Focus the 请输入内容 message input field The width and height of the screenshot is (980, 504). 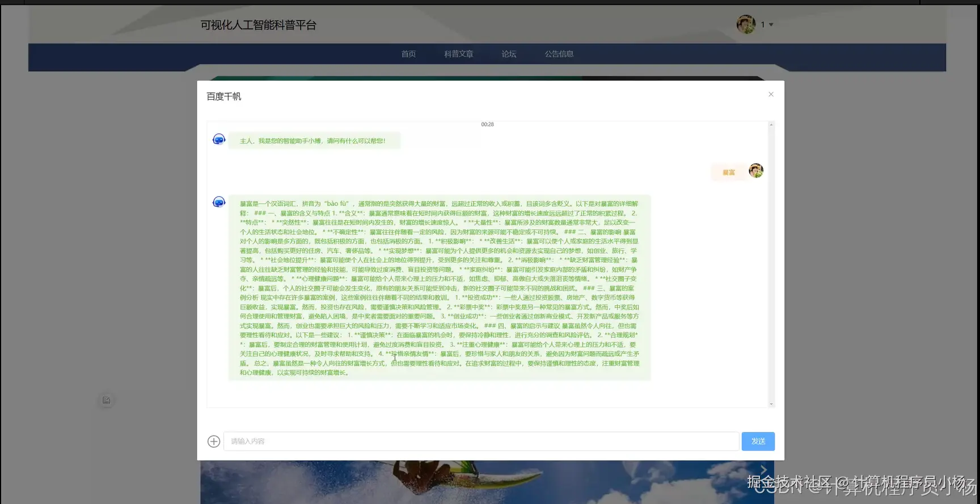(x=481, y=441)
